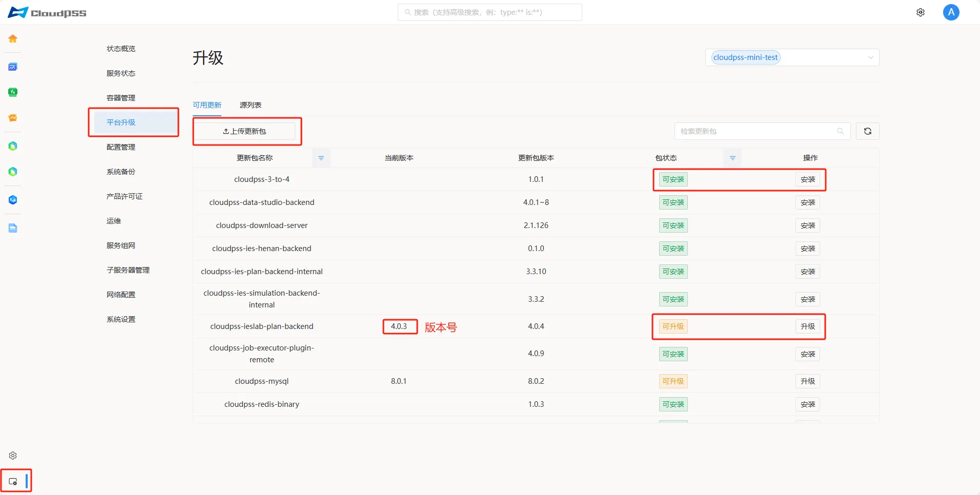Install cloudpss-ies-simulation-backend-internal package
The height and width of the screenshot is (495, 980).
(x=808, y=299)
